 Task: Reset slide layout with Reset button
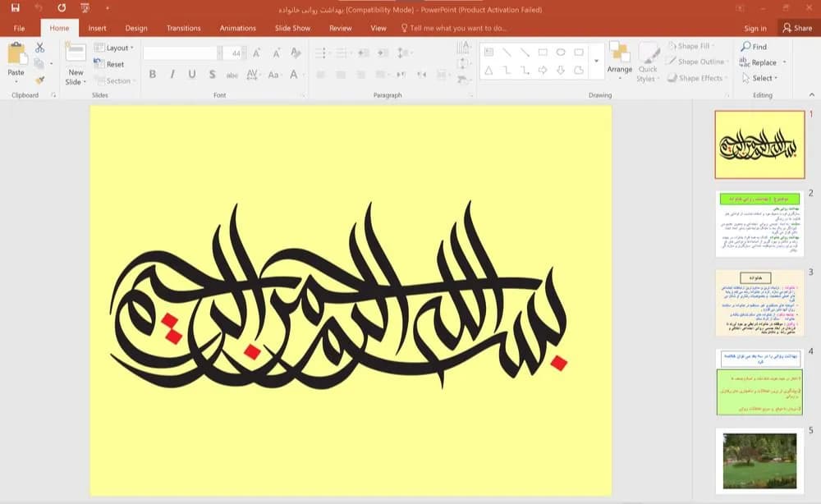[x=109, y=64]
